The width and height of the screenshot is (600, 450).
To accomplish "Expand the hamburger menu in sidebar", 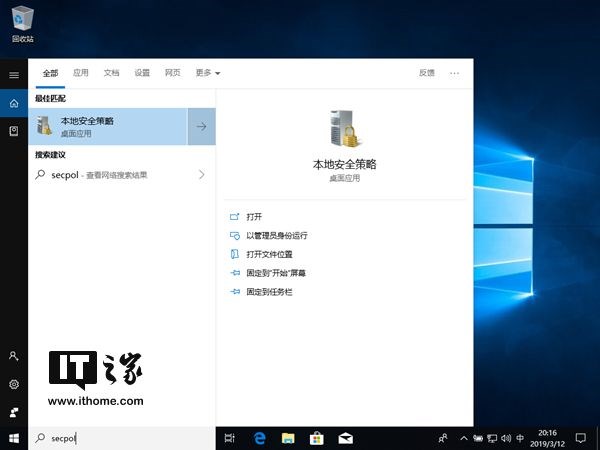I will (14, 75).
